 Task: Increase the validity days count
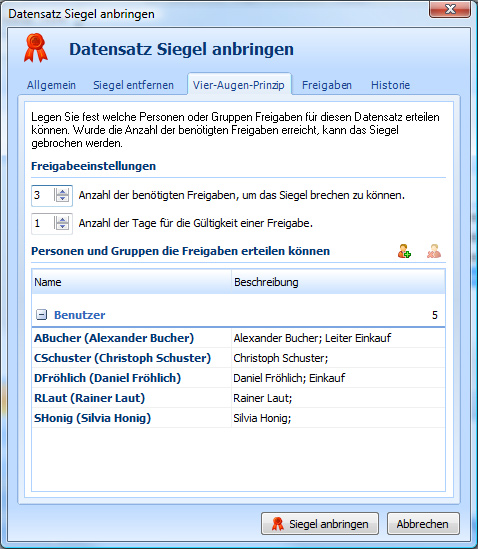62,220
